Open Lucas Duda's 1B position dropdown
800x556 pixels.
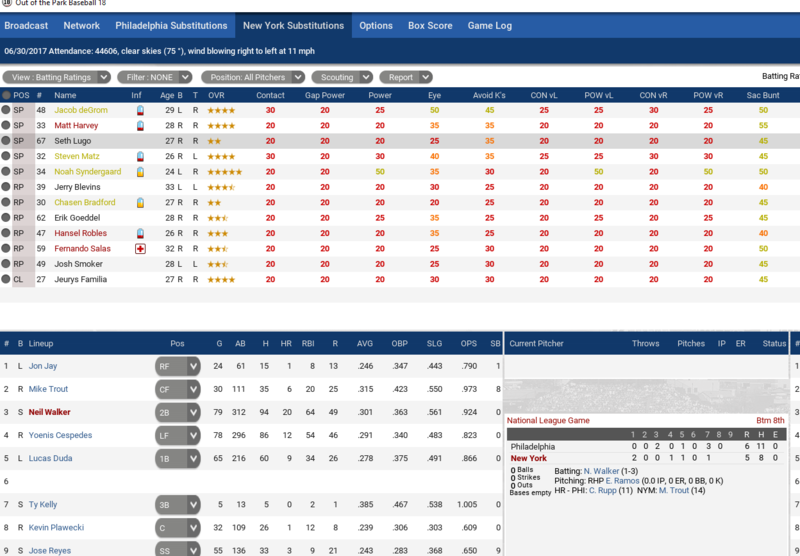click(x=178, y=459)
